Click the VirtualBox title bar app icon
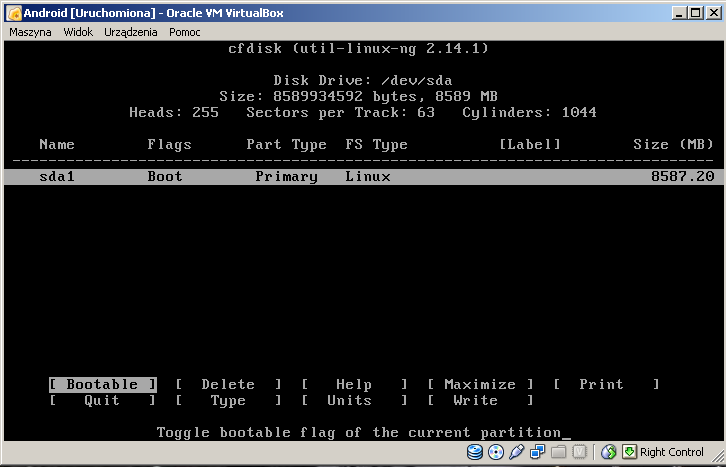726x467 pixels. pos(14,13)
